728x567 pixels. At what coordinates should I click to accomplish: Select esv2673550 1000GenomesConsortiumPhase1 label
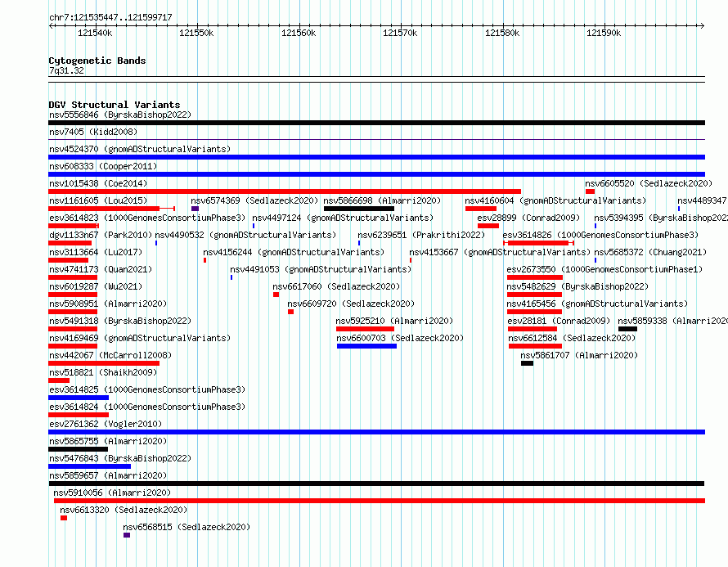pyautogui.click(x=604, y=269)
